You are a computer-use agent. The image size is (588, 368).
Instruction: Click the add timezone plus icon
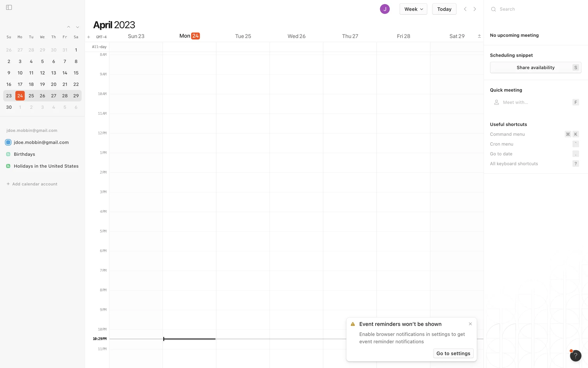click(x=89, y=37)
